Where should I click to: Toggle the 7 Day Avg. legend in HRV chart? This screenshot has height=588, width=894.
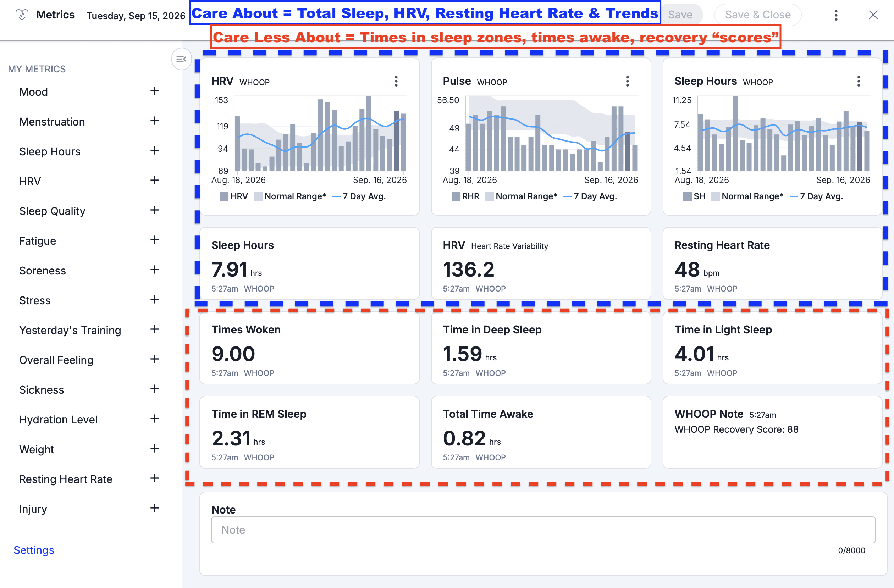pyautogui.click(x=359, y=196)
